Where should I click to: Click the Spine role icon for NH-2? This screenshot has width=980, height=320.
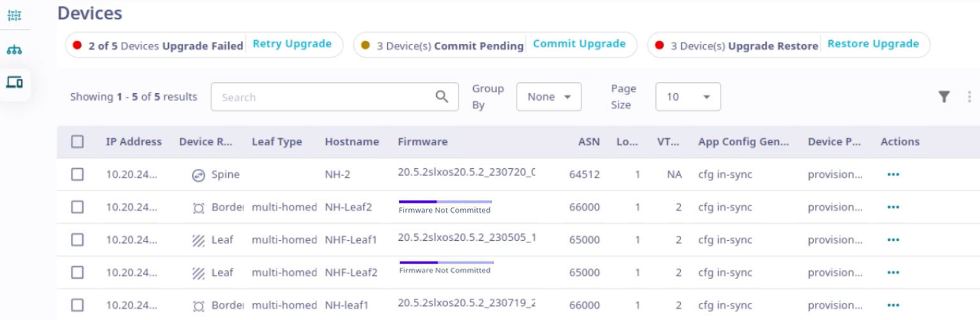(198, 175)
